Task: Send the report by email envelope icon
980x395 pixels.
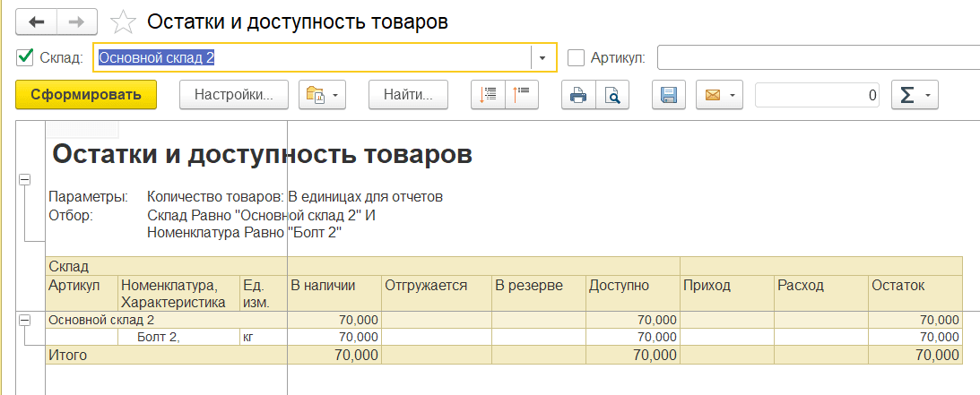Action: [713, 96]
